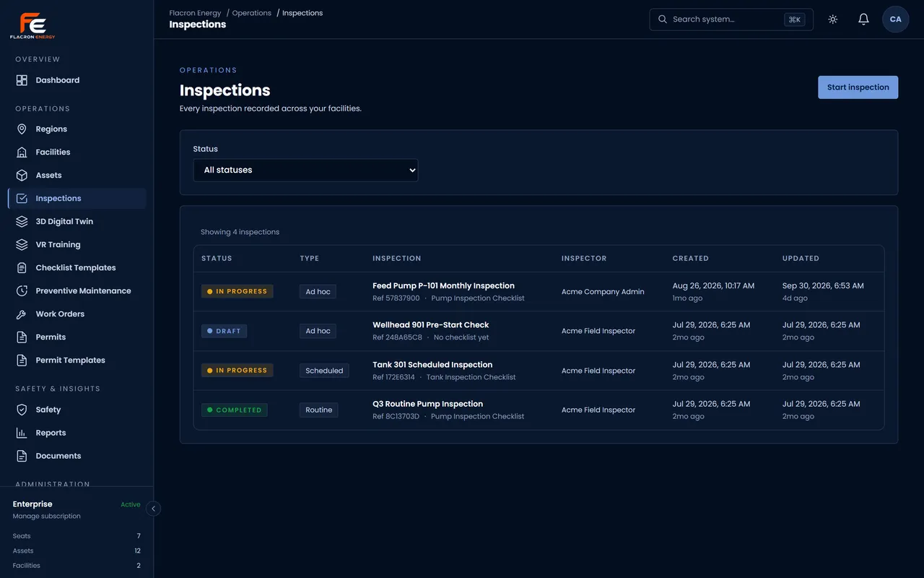924x578 pixels.
Task: Click the Enterprise plan label
Action: pos(32,504)
